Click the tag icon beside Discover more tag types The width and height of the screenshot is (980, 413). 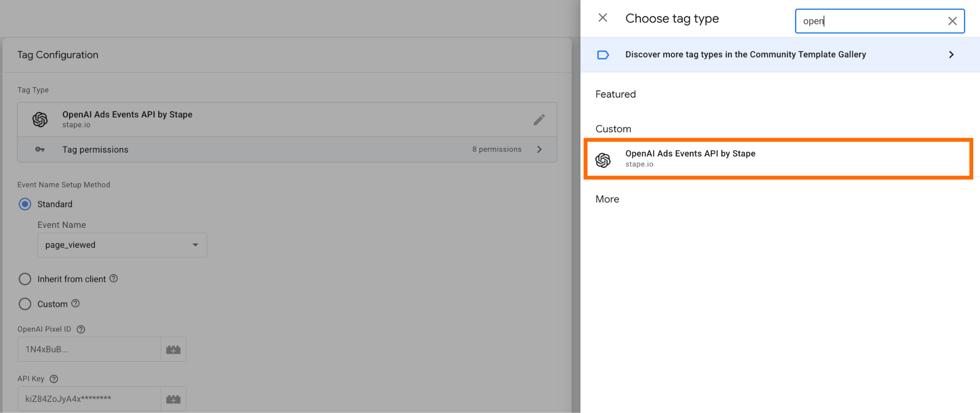[603, 55]
